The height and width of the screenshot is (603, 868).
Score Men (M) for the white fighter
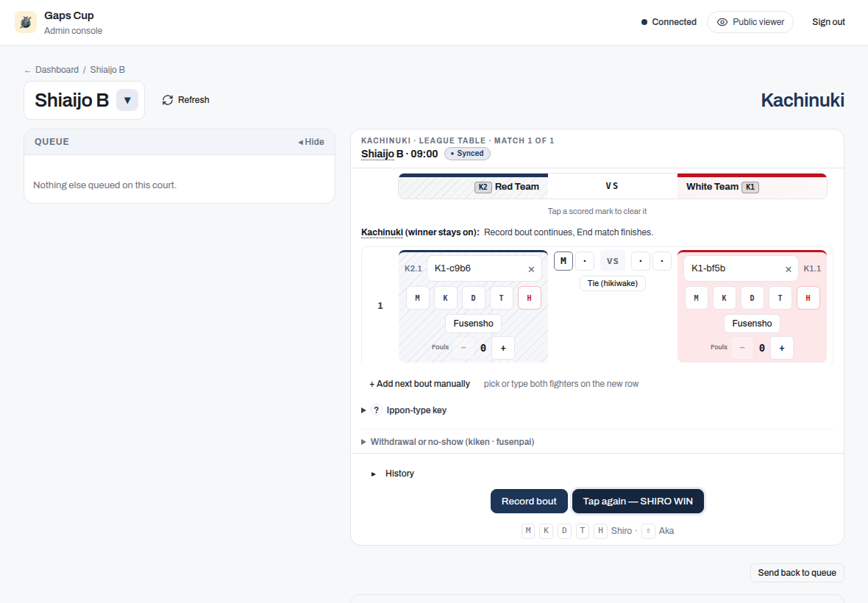[697, 298]
